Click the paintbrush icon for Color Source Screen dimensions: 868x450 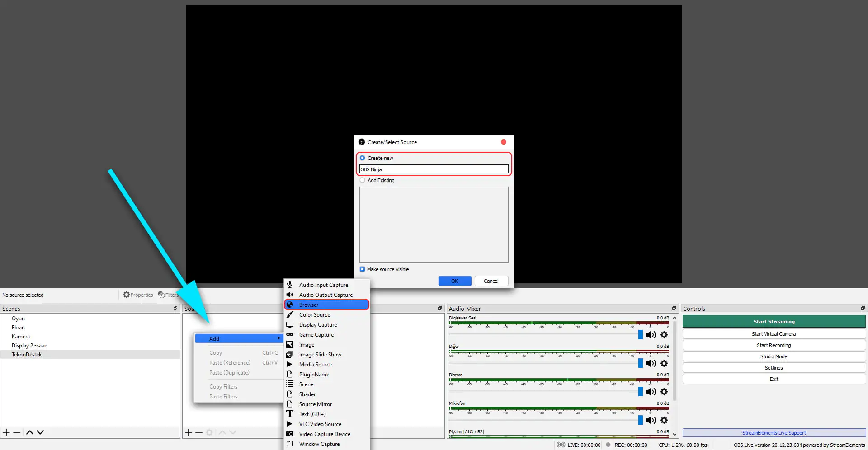290,314
